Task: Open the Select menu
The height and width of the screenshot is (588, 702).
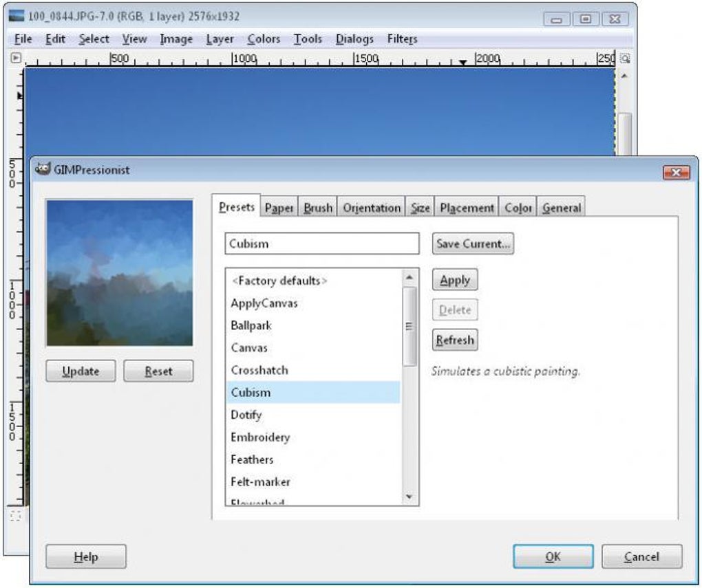Action: (x=94, y=39)
